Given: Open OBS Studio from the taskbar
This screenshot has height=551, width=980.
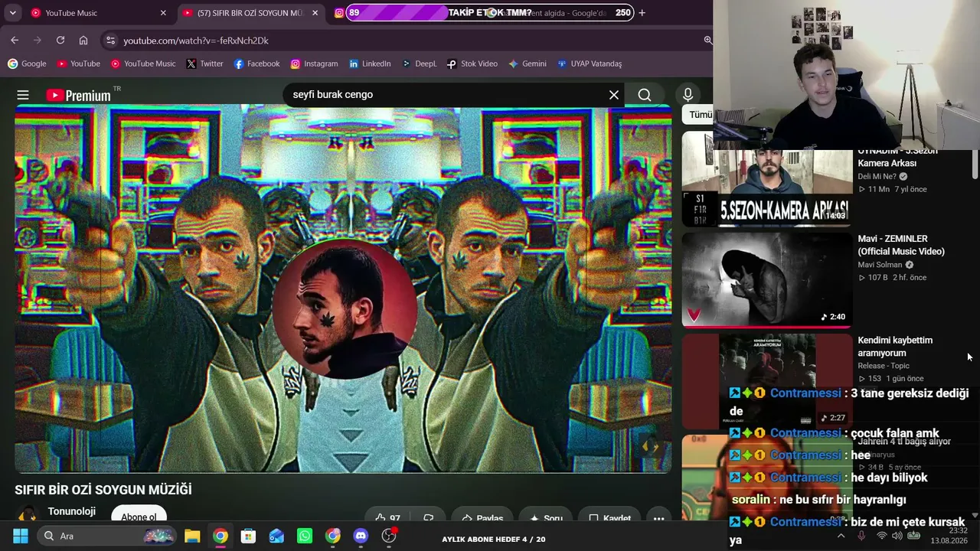Looking at the screenshot, I should [389, 536].
